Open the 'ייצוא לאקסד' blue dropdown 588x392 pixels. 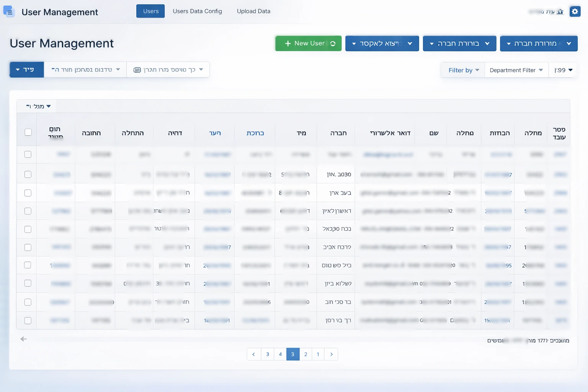coord(382,43)
